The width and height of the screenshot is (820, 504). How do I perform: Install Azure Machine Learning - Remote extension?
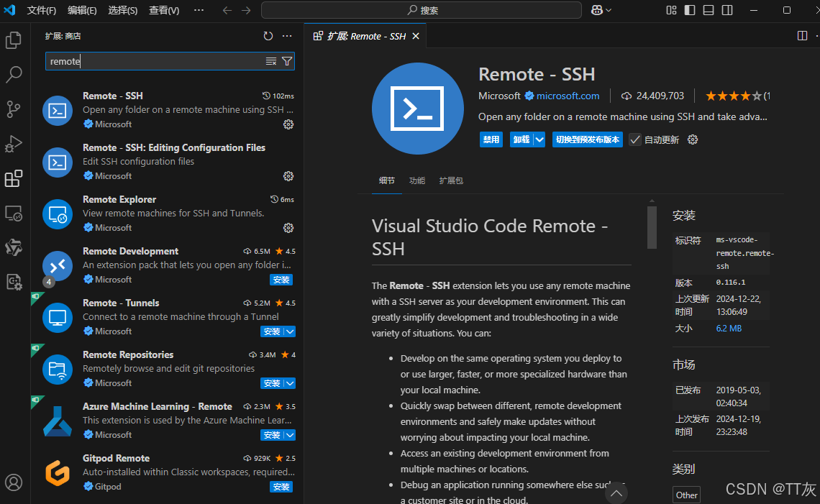tap(272, 435)
